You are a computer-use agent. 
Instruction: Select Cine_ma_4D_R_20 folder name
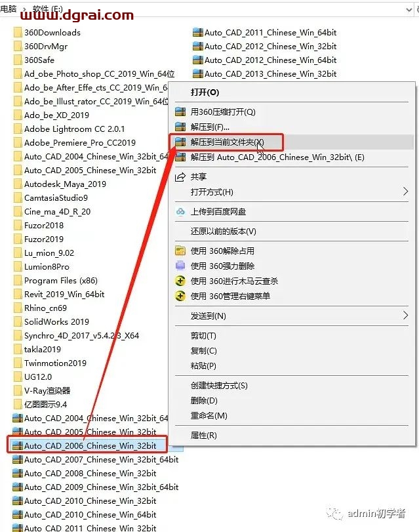pos(57,212)
